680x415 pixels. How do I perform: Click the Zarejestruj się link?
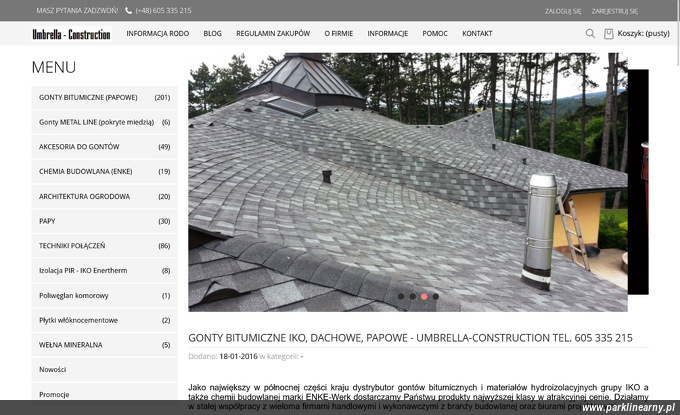click(x=615, y=11)
